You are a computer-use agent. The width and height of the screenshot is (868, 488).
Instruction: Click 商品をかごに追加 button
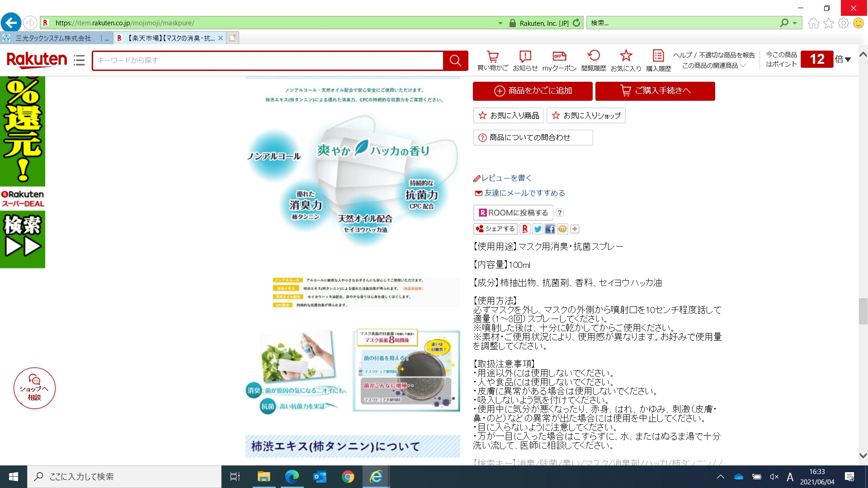(533, 91)
